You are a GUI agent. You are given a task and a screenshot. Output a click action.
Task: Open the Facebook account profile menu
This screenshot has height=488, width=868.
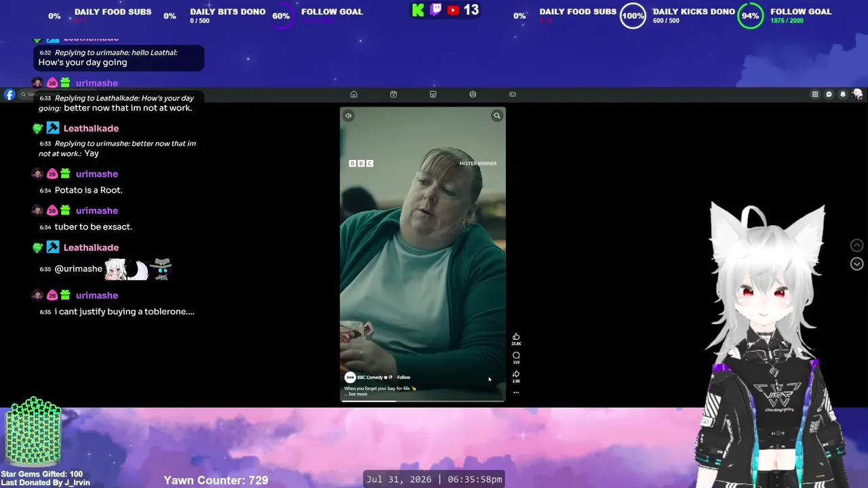857,94
